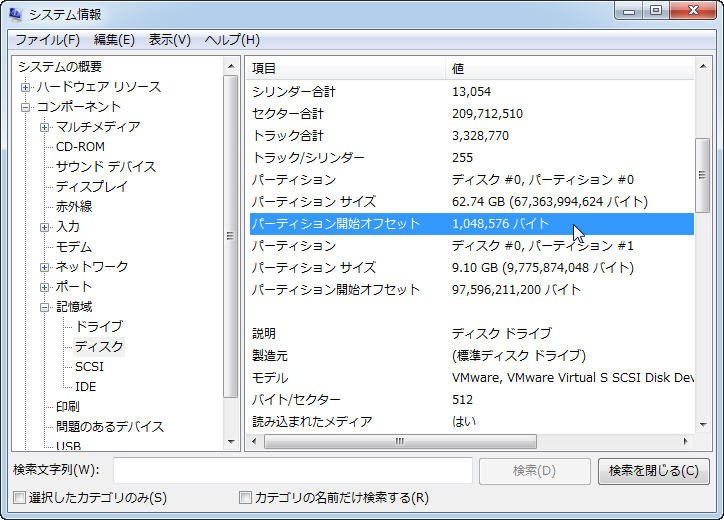This screenshot has width=724, height=520.
Task: Select the セクター合計 row
Action: (471, 114)
